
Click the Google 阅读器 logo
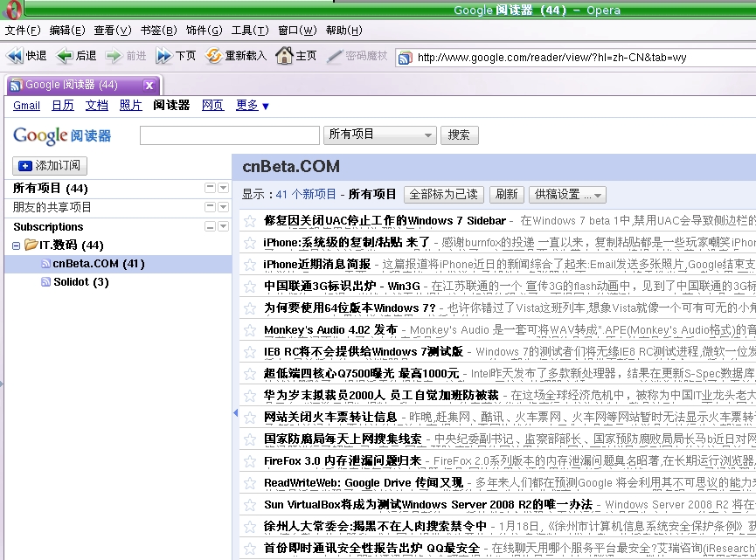pyautogui.click(x=62, y=135)
